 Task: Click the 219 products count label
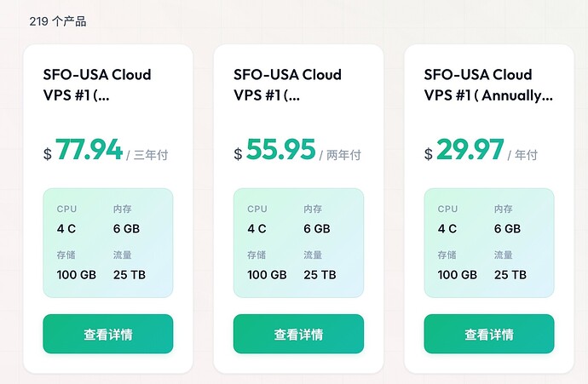[x=58, y=21]
